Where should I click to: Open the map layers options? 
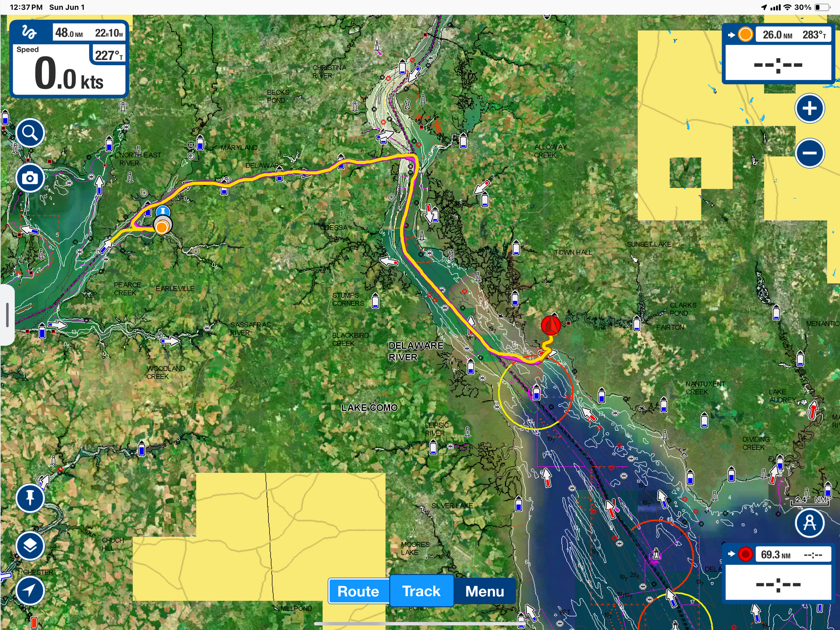[x=30, y=546]
